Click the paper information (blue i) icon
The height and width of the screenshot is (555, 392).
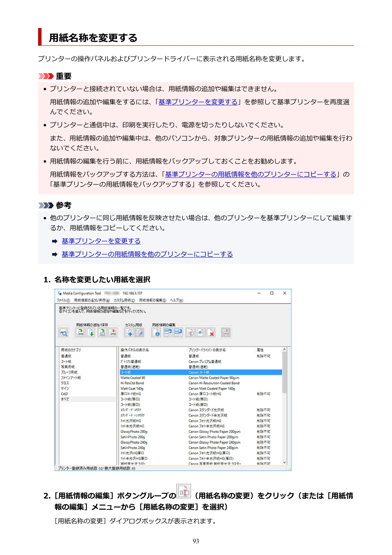[156, 333]
